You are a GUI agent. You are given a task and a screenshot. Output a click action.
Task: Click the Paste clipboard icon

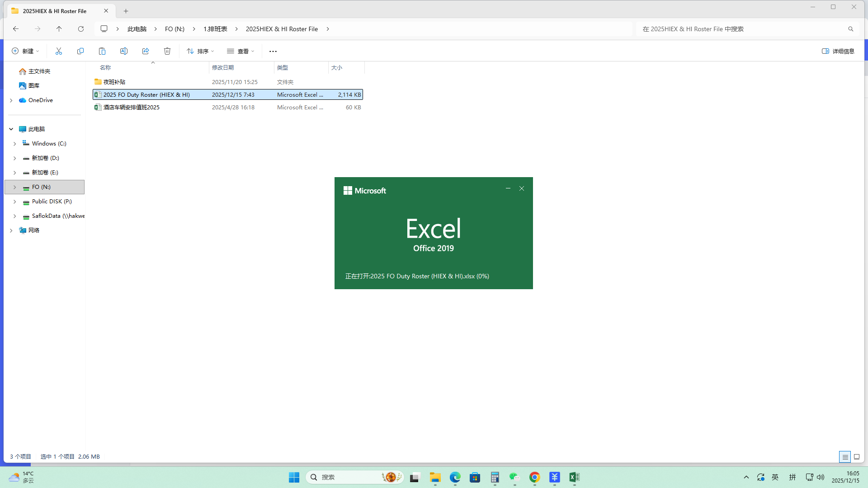(x=102, y=51)
